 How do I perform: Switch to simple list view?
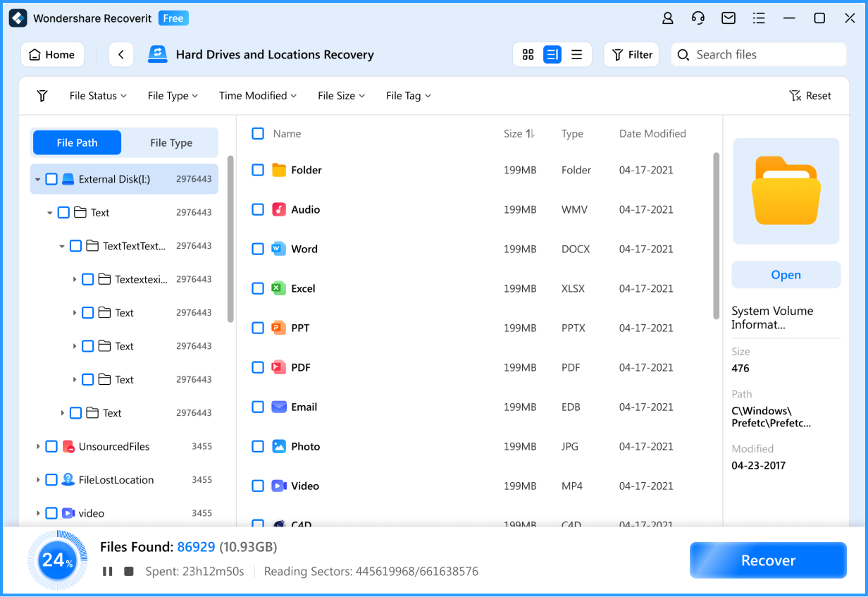point(576,54)
